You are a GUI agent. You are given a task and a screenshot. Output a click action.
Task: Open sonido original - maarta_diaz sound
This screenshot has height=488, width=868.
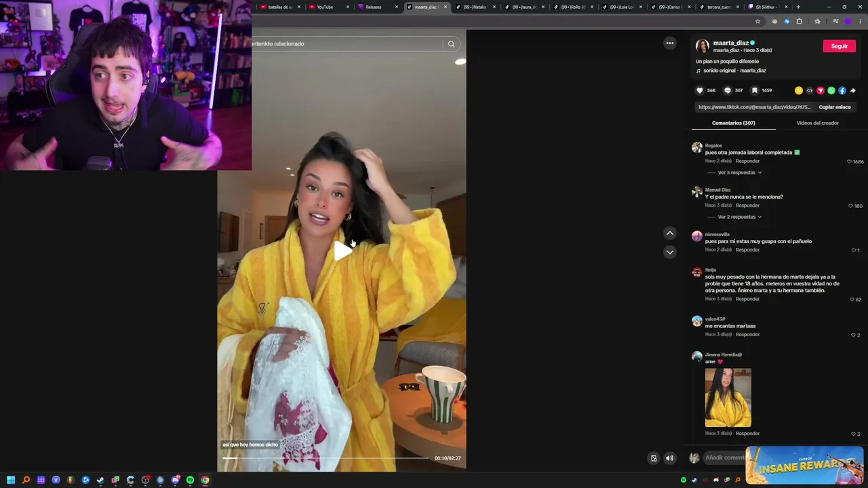pyautogui.click(x=734, y=70)
